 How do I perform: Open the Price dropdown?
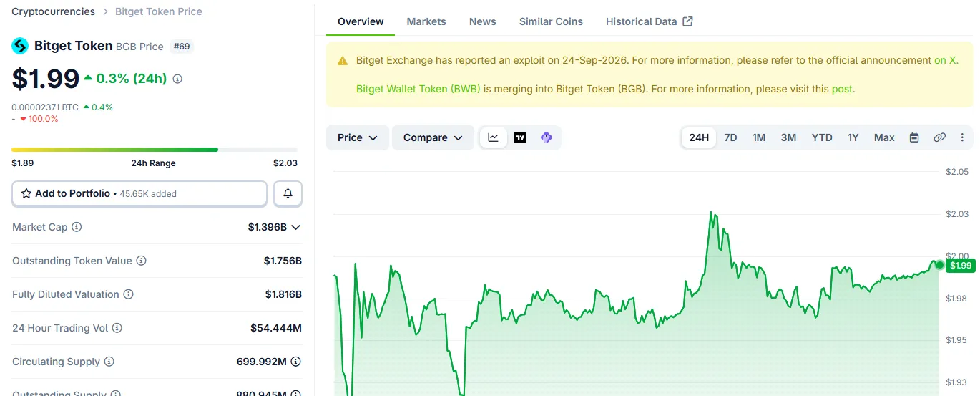coord(358,137)
